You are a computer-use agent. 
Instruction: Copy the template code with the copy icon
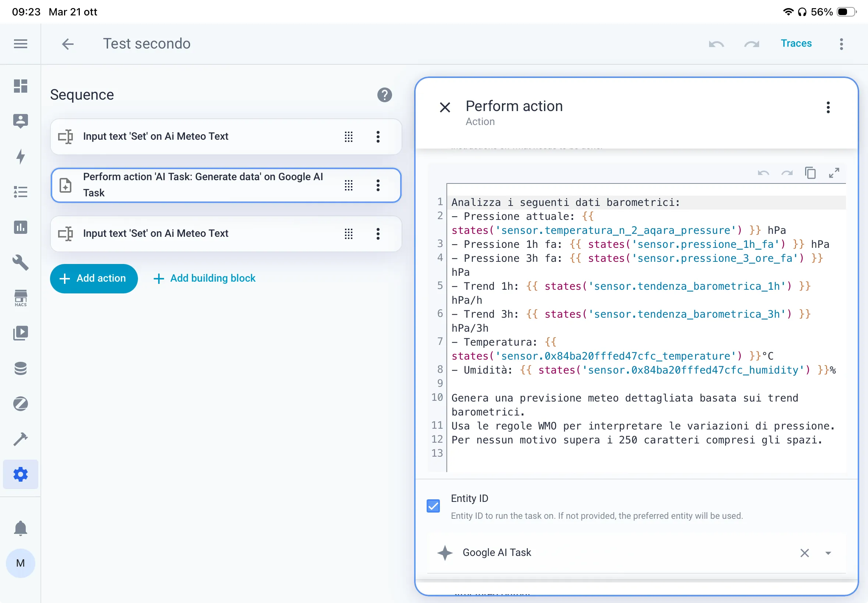810,173
